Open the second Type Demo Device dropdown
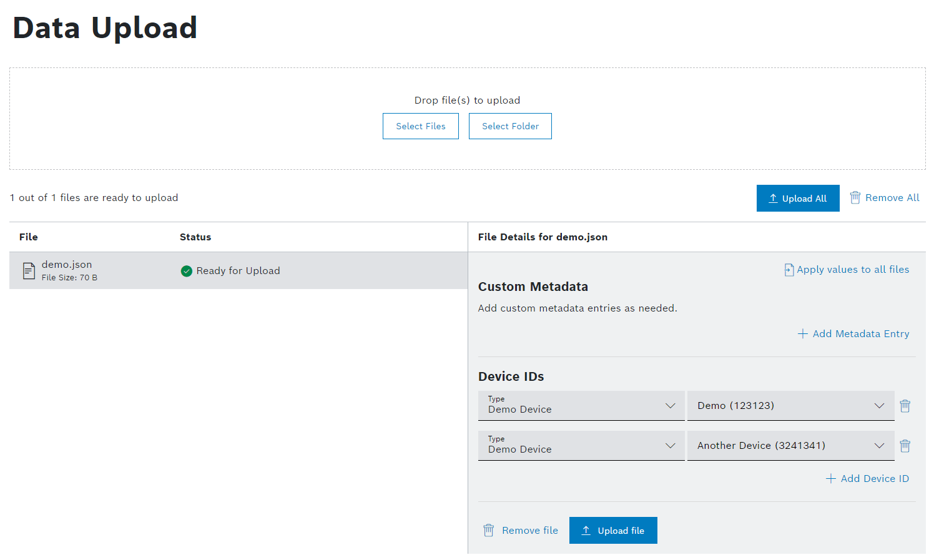 coord(581,446)
